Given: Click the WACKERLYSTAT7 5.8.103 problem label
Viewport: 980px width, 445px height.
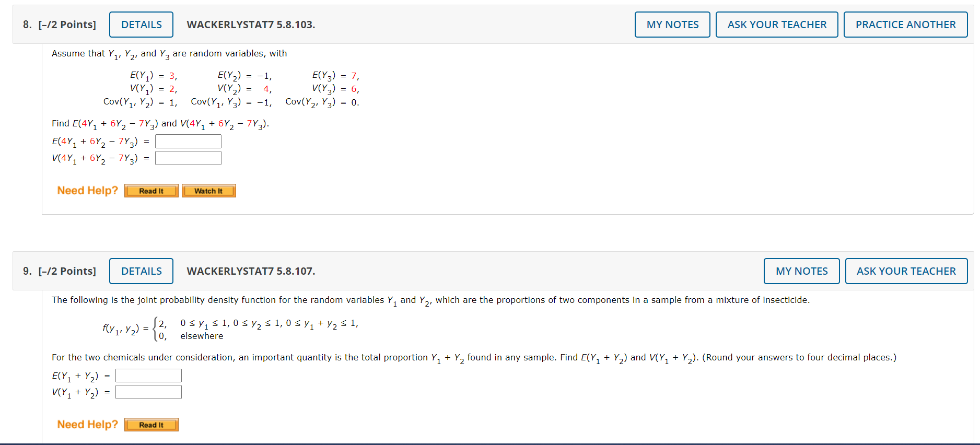Looking at the screenshot, I should click(x=251, y=24).
